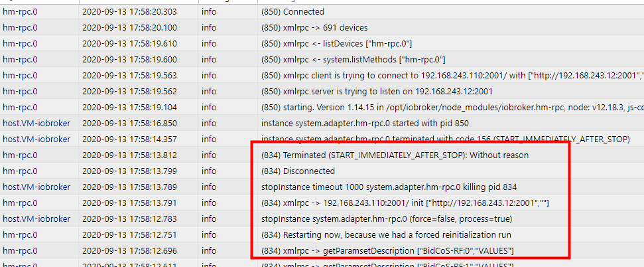Click the "(850) Connected" log message
Viewport: 644px width, 267px height.
point(292,12)
